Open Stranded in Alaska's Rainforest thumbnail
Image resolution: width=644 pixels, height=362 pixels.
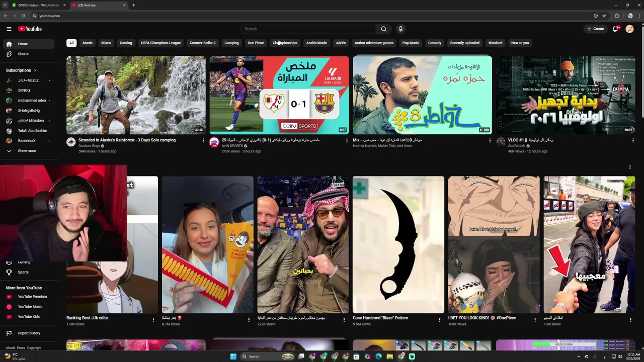[136, 95]
